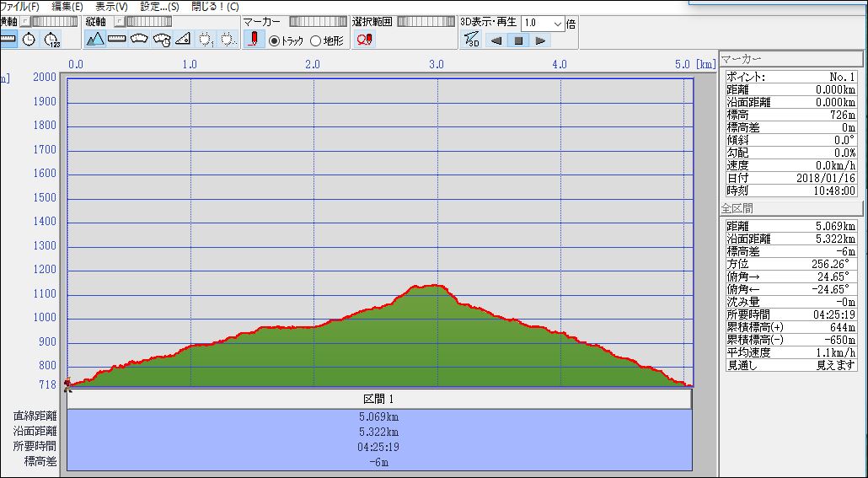Select vertical axis elevation mountain icon
868x478 pixels.
pos(95,39)
